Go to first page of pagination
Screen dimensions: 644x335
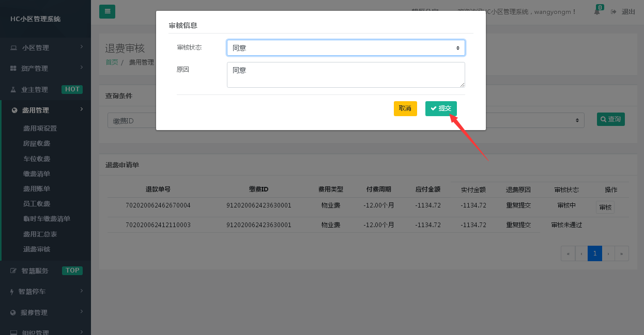(x=568, y=253)
